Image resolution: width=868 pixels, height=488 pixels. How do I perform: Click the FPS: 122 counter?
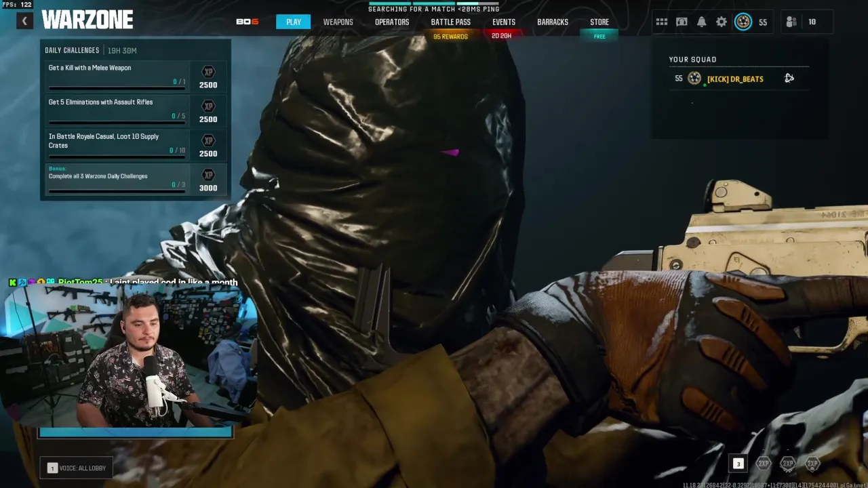click(17, 5)
